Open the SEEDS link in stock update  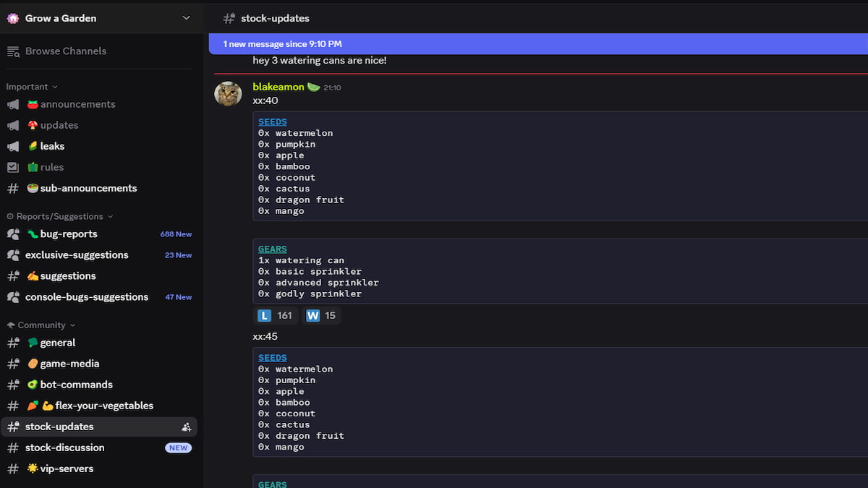pyautogui.click(x=272, y=121)
